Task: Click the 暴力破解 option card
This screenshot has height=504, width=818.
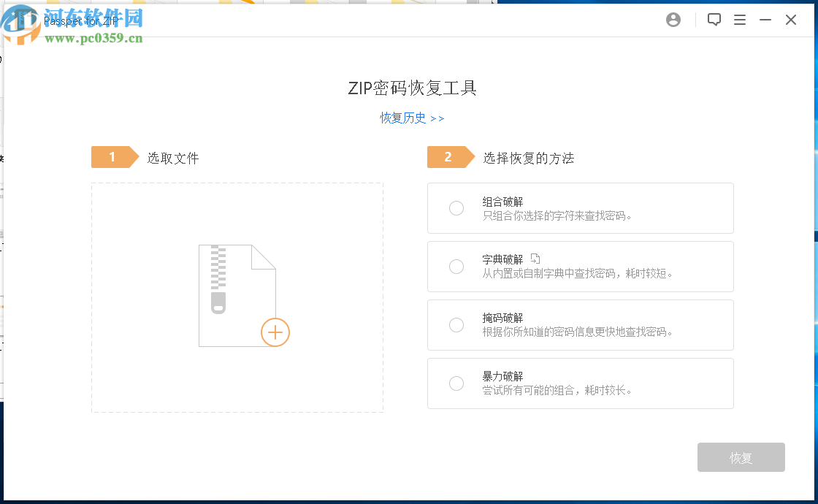Action: 580,383
